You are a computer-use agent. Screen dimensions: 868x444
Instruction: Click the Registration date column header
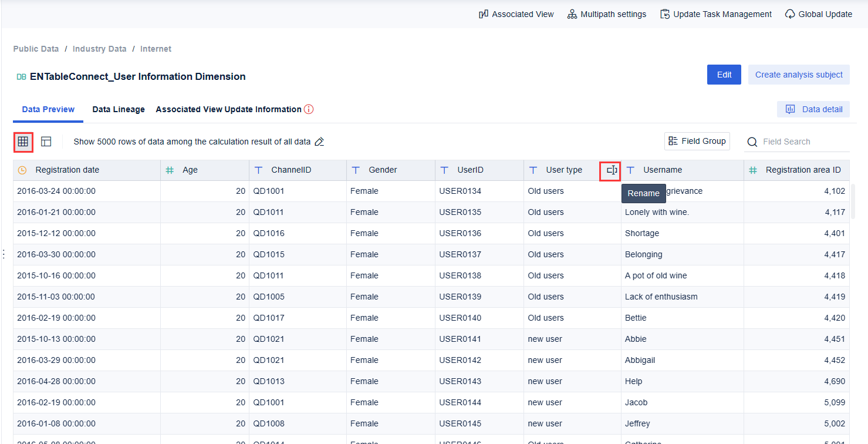click(x=87, y=170)
